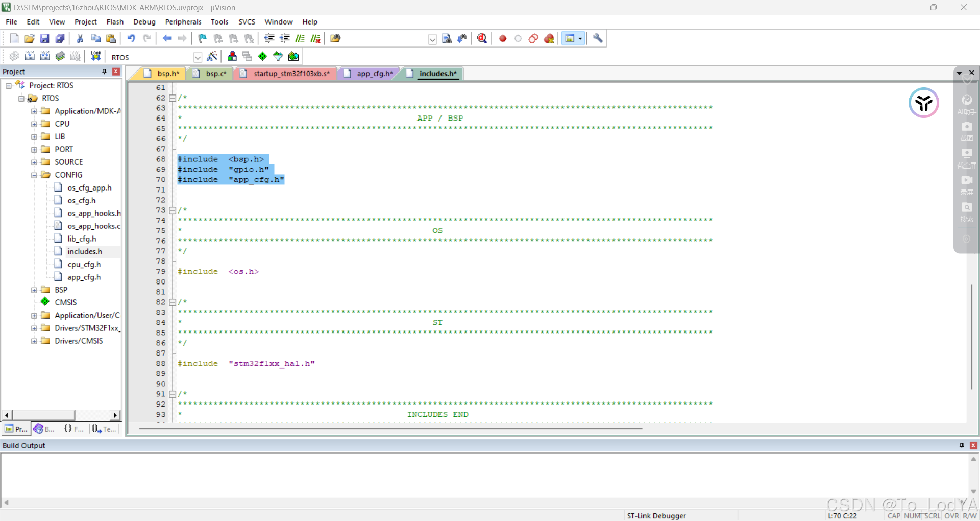Switch to the bsp.c tab
This screenshot has width=980, height=521.
211,74
